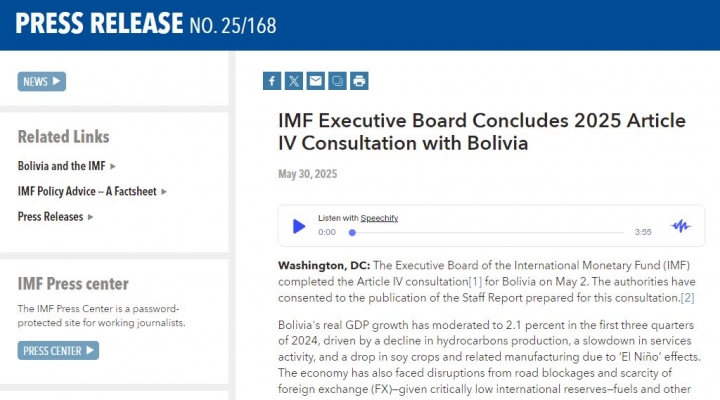Screen dimensions: 720x400
Task: Copy article link icon
Action: point(338,81)
